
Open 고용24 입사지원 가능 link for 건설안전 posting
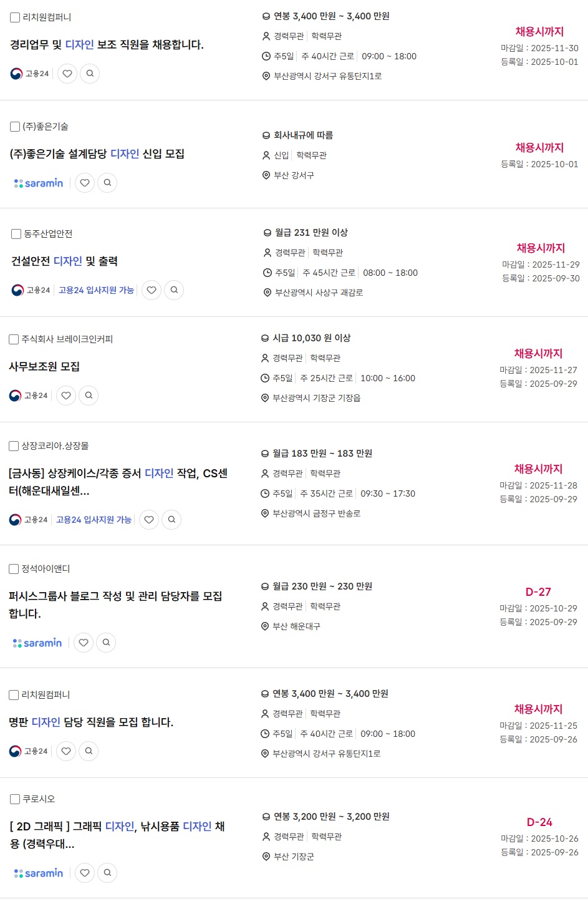[x=96, y=290]
